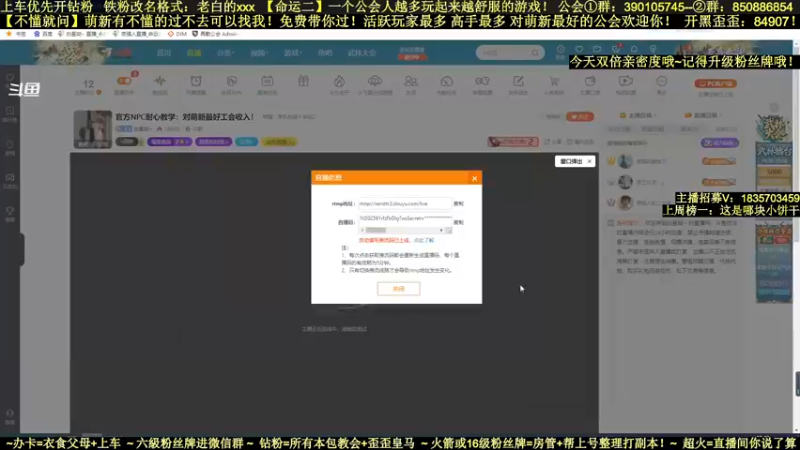Select first viewer avatar in ranking list
Screen dimensions: 800x450
click(625, 161)
